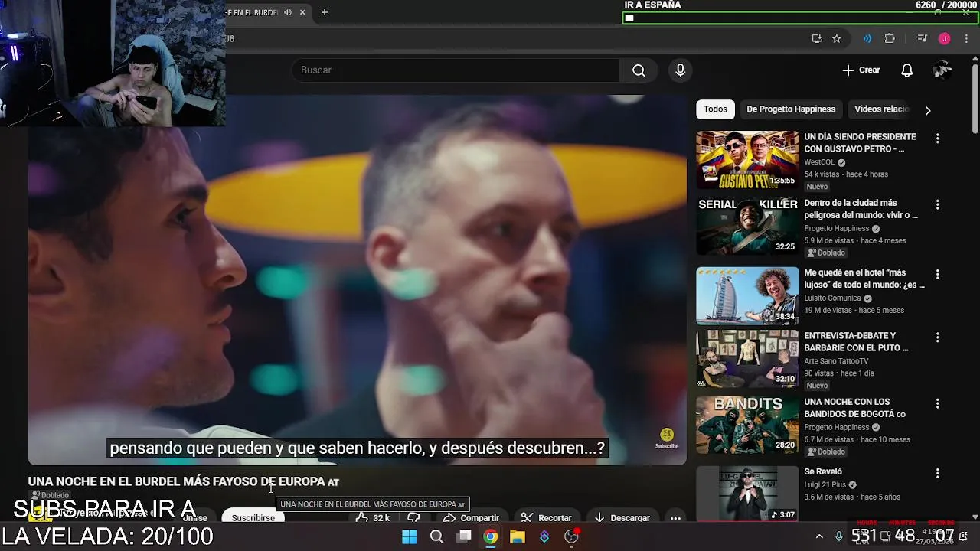Open the Chrome profile J avatar
Image resolution: width=980 pixels, height=551 pixels.
tap(944, 38)
